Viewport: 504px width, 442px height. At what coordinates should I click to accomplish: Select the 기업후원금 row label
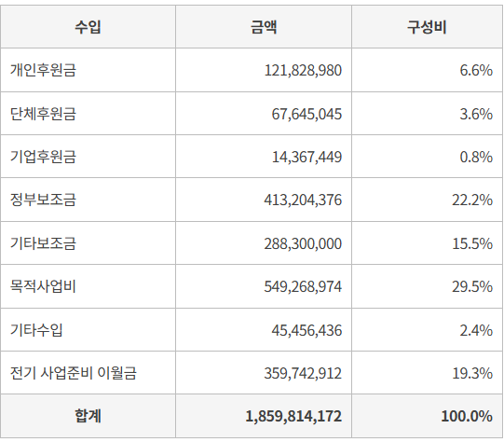pos(43,157)
